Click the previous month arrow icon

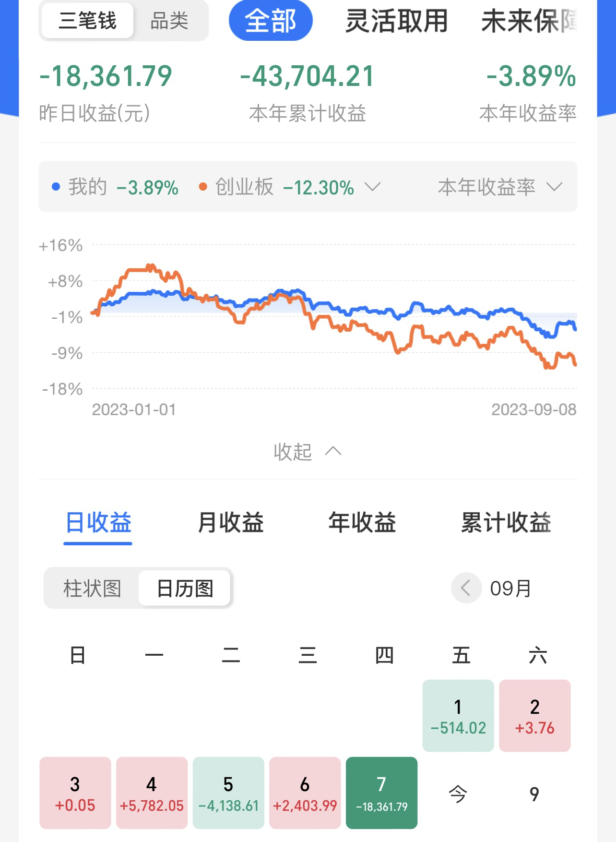466,588
